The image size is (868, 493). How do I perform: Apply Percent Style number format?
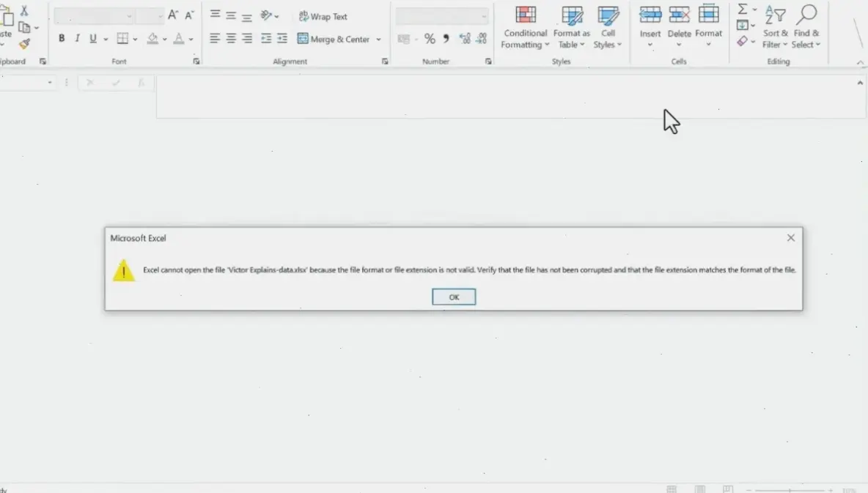[430, 40]
